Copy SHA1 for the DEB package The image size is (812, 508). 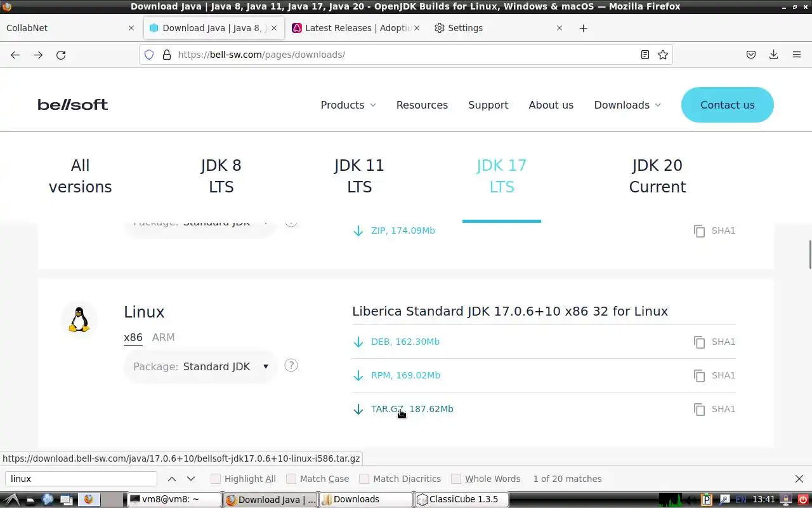[714, 342]
